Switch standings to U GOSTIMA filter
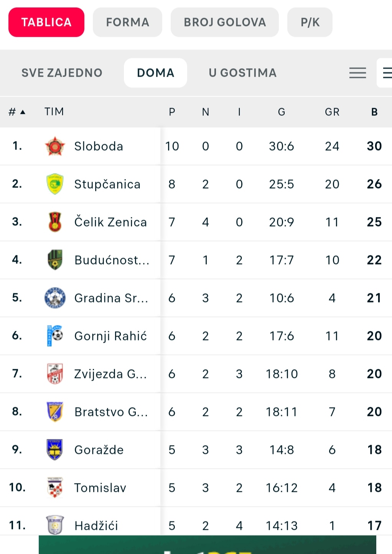The image size is (392, 554). click(242, 73)
